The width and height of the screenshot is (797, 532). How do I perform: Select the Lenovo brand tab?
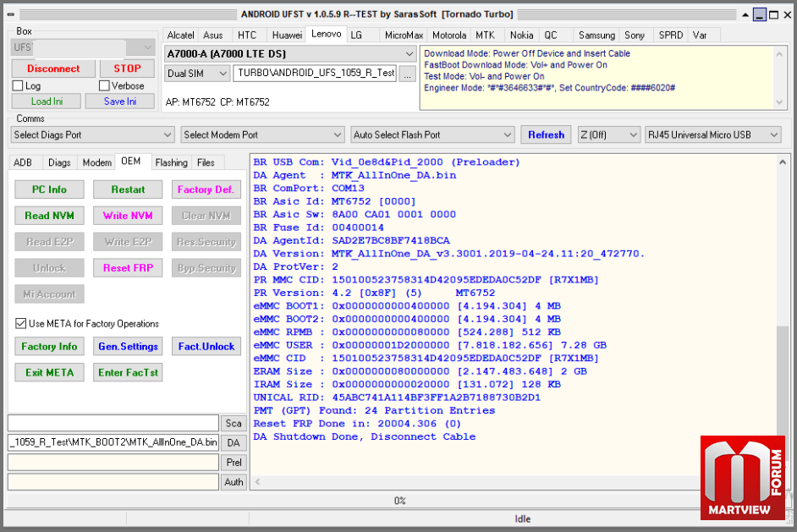point(326,34)
